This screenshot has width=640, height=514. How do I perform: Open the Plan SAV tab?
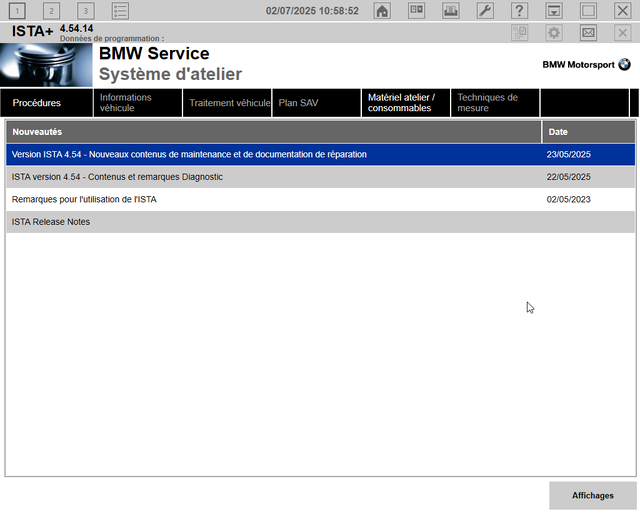pos(317,103)
